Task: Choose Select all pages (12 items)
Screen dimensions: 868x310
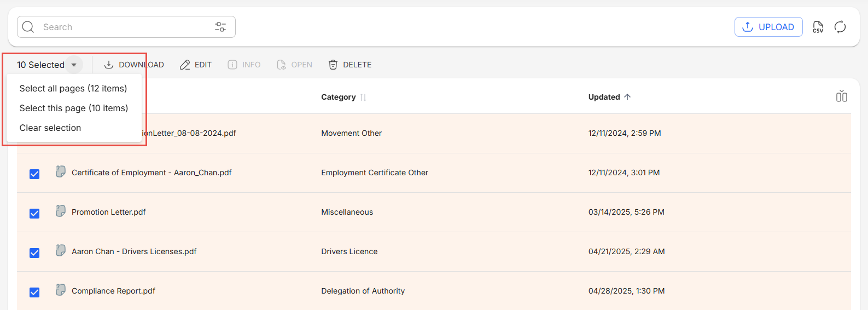Action: pyautogui.click(x=73, y=88)
